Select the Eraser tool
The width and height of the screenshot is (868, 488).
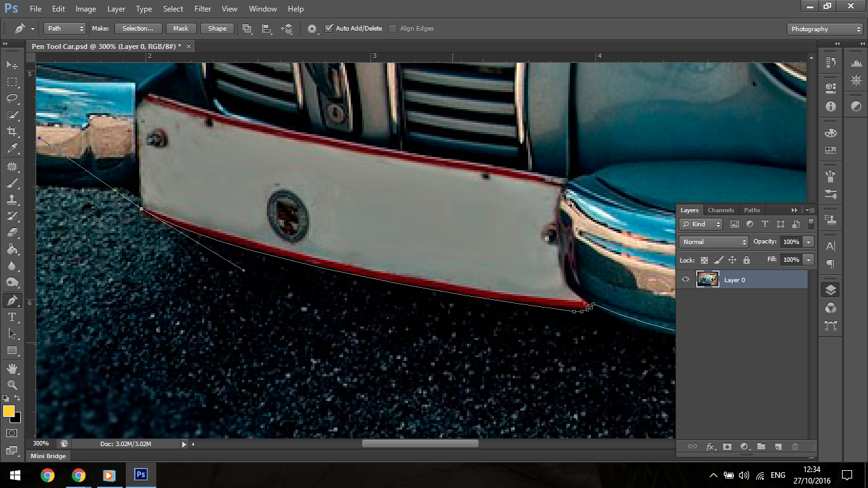[x=12, y=233]
